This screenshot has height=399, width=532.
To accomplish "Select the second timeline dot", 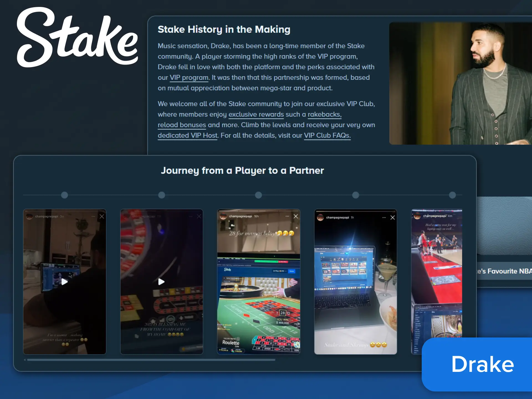I will 162,195.
